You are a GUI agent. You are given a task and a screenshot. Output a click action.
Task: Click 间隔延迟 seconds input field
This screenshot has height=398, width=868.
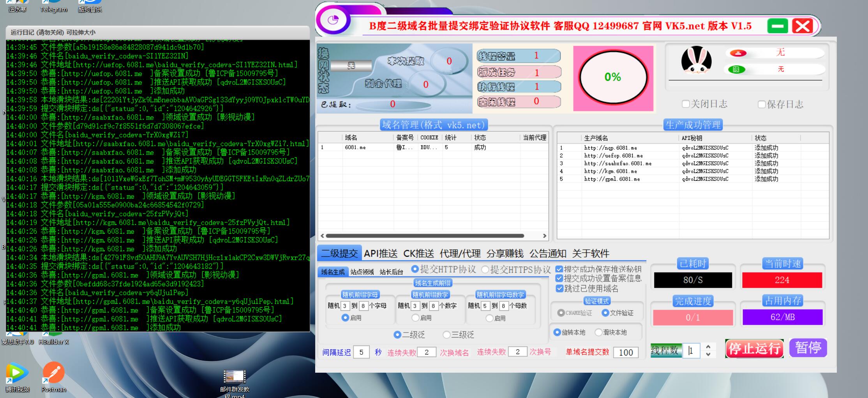(361, 352)
